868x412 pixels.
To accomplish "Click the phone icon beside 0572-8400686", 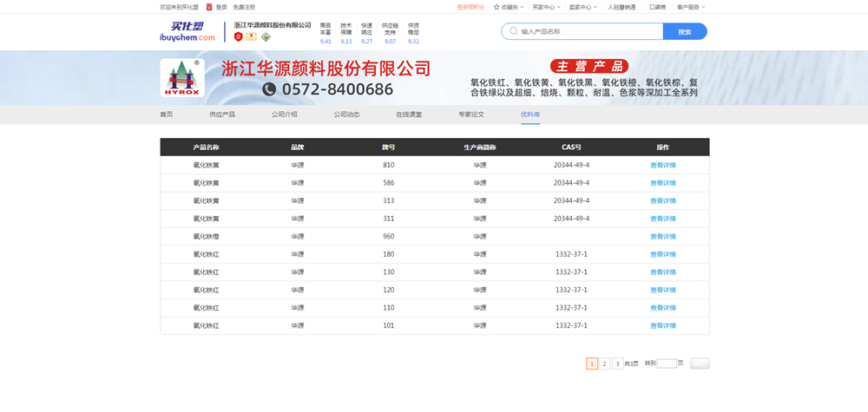I will tap(269, 89).
